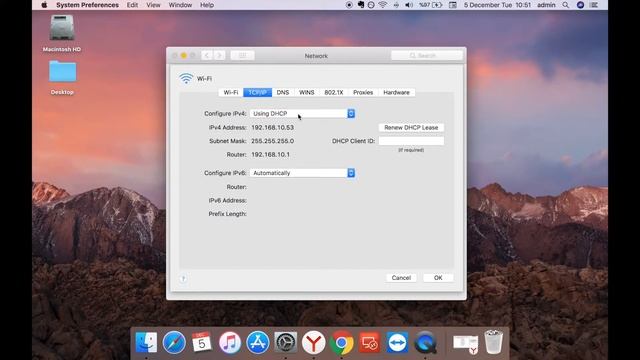Viewport: 640px width, 360px height.
Task: Open the Macintosh HD drive icon
Action: (x=62, y=28)
